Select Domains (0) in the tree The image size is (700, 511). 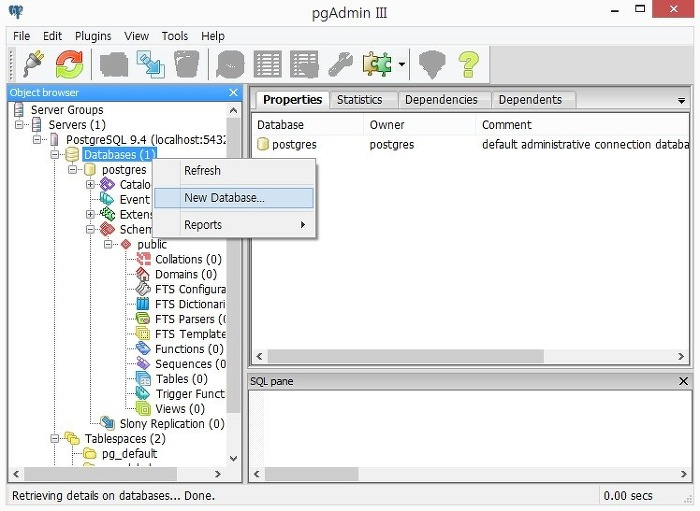pyautogui.click(x=186, y=274)
